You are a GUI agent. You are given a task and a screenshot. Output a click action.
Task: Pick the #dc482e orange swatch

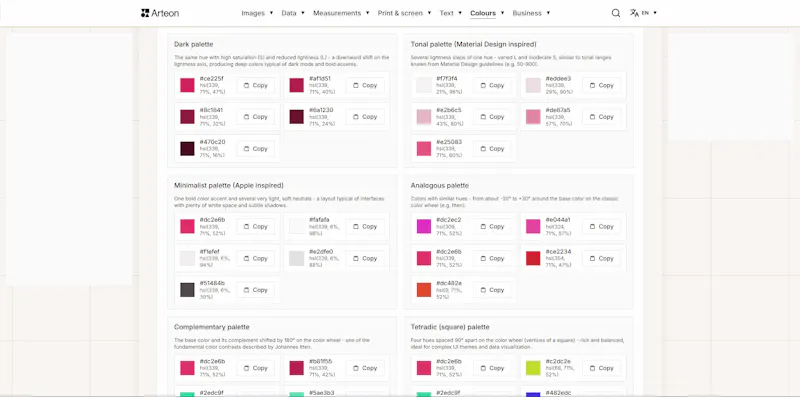click(423, 290)
